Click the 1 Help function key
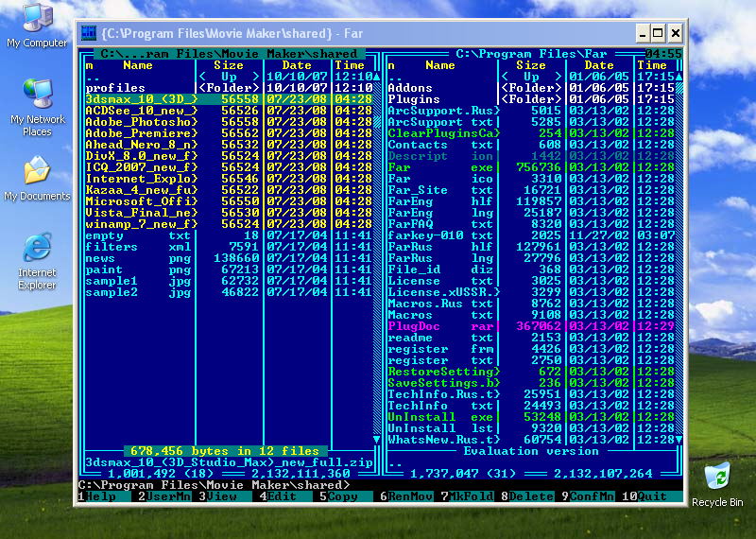Screen dimensions: 756x539 pos(104,496)
